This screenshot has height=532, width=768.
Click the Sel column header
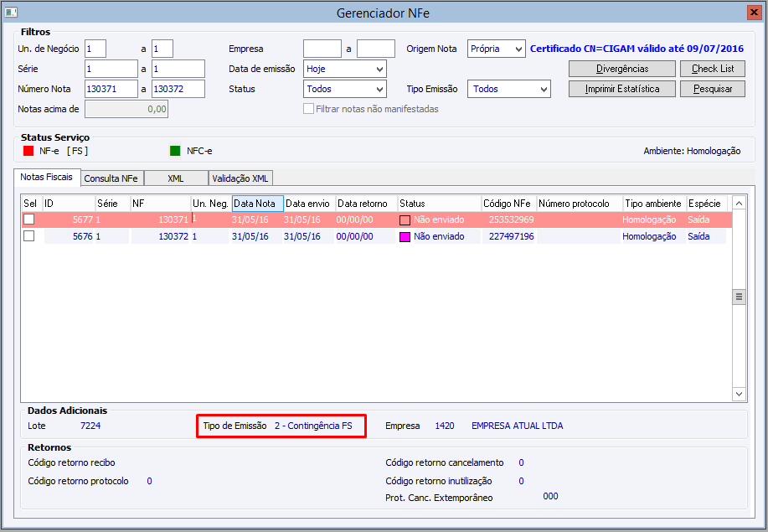[x=32, y=204]
